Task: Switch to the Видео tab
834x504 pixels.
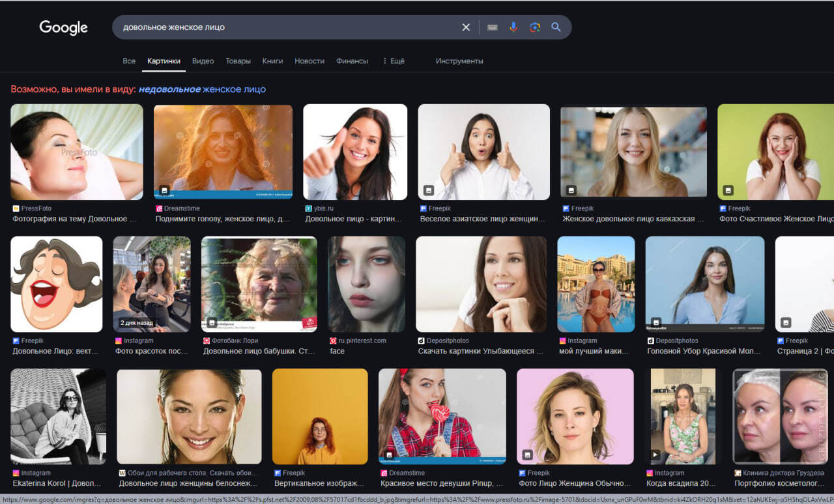Action: pos(203,61)
